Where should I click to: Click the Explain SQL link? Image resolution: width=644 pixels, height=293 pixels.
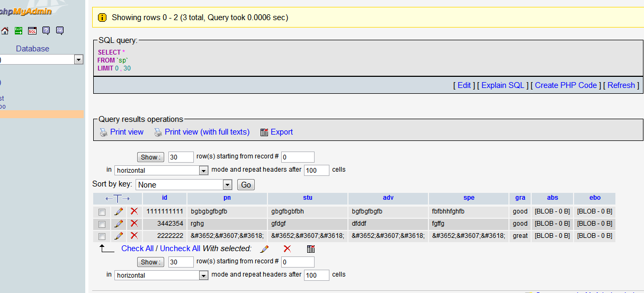503,85
